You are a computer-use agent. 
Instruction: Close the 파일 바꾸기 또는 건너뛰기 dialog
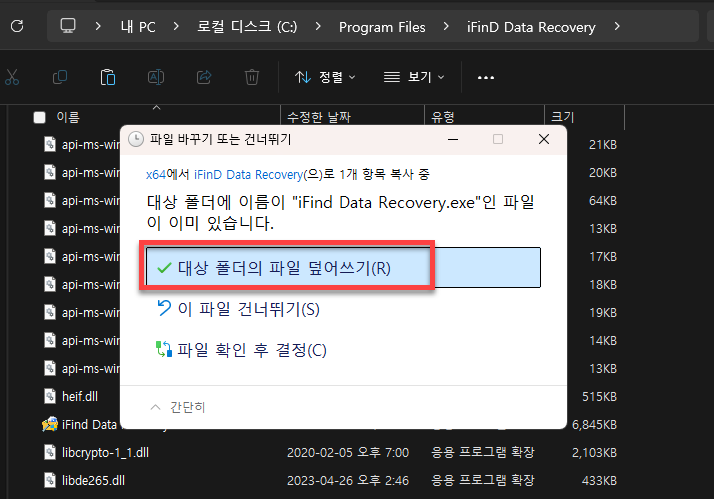coord(544,139)
